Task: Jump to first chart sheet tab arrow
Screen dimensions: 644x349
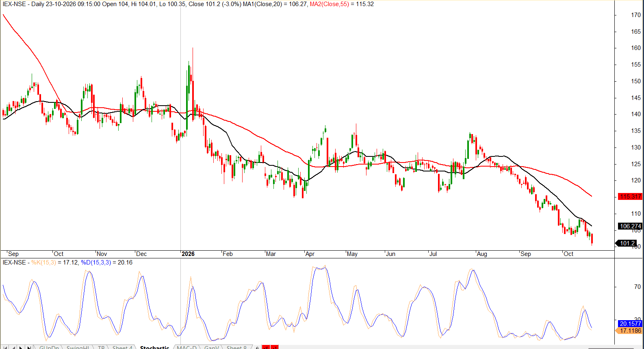Action: 5,347
